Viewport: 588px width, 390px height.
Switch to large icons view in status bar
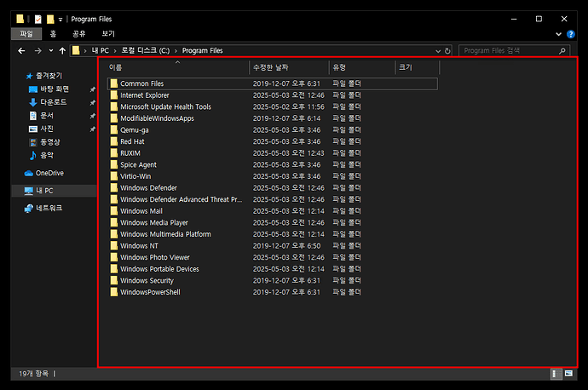click(x=568, y=374)
